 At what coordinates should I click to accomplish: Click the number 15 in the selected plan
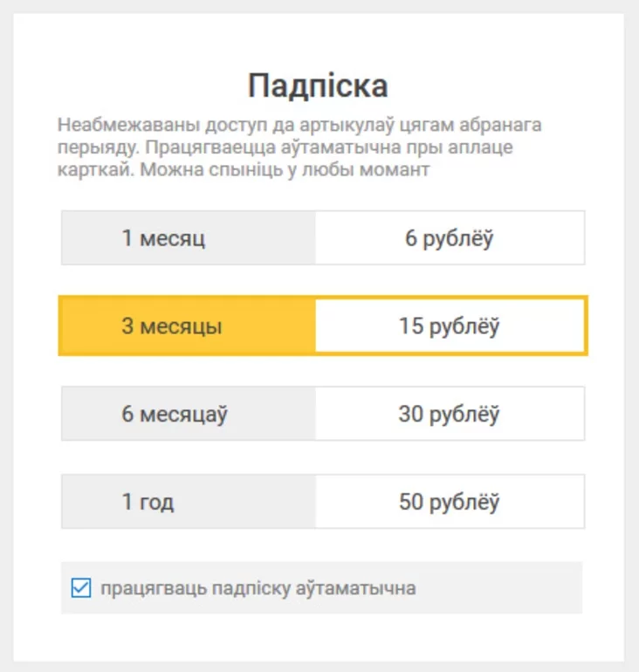(x=410, y=326)
